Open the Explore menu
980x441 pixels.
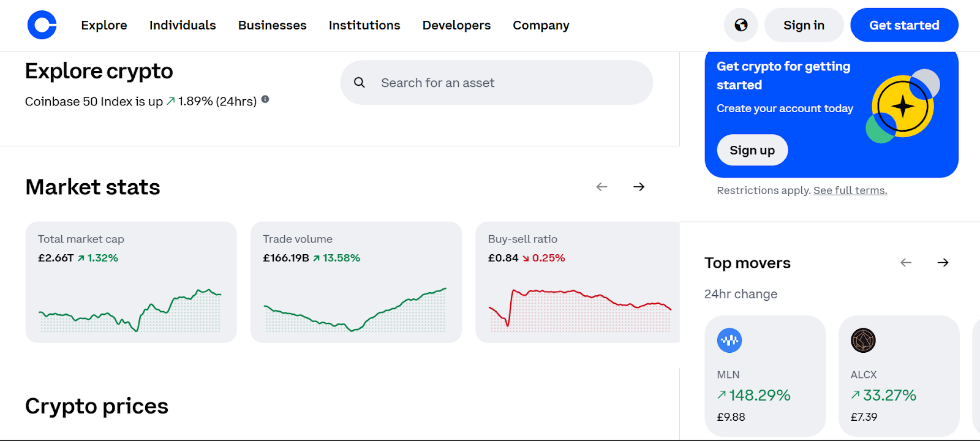tap(104, 25)
